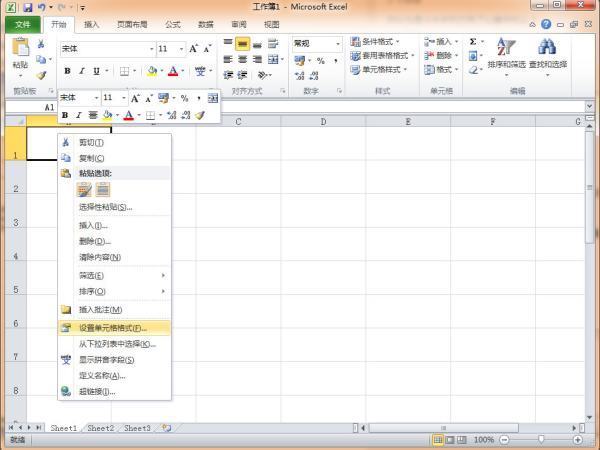This screenshot has height=450, width=600.
Task: Click the AutoSum sigma icon in ribbon
Action: click(473, 42)
